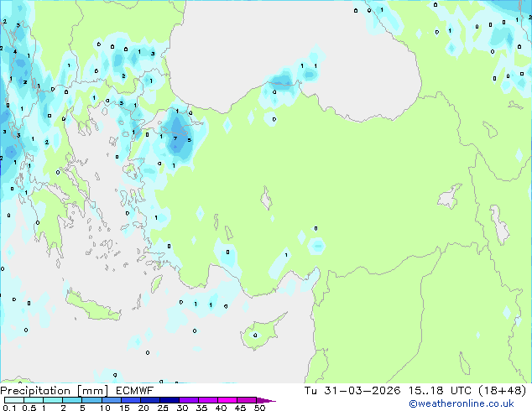
Task: Click legend scale label '35'
Action: pos(201,408)
